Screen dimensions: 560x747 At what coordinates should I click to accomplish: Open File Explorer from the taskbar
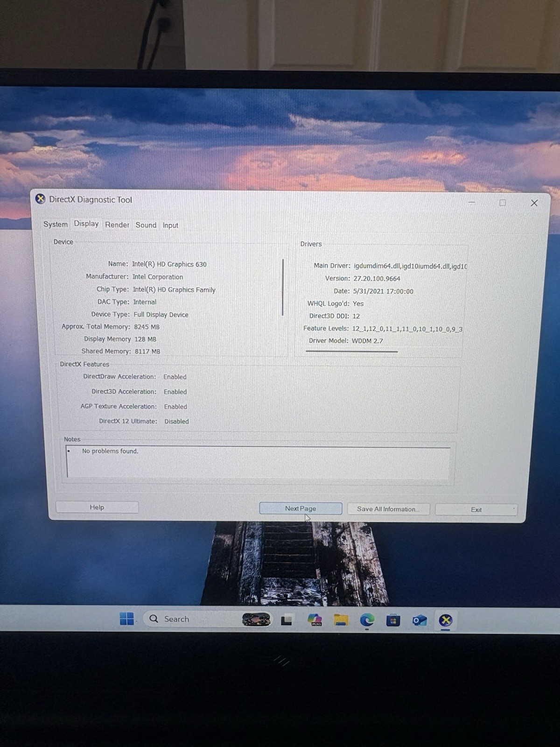[341, 620]
